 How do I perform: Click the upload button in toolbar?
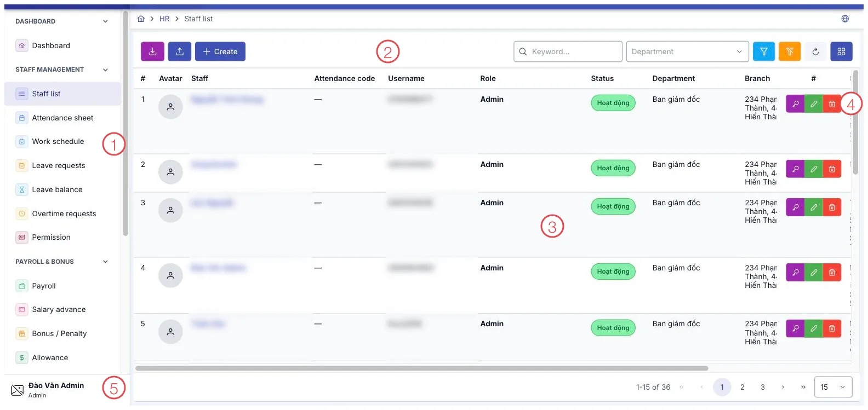180,51
